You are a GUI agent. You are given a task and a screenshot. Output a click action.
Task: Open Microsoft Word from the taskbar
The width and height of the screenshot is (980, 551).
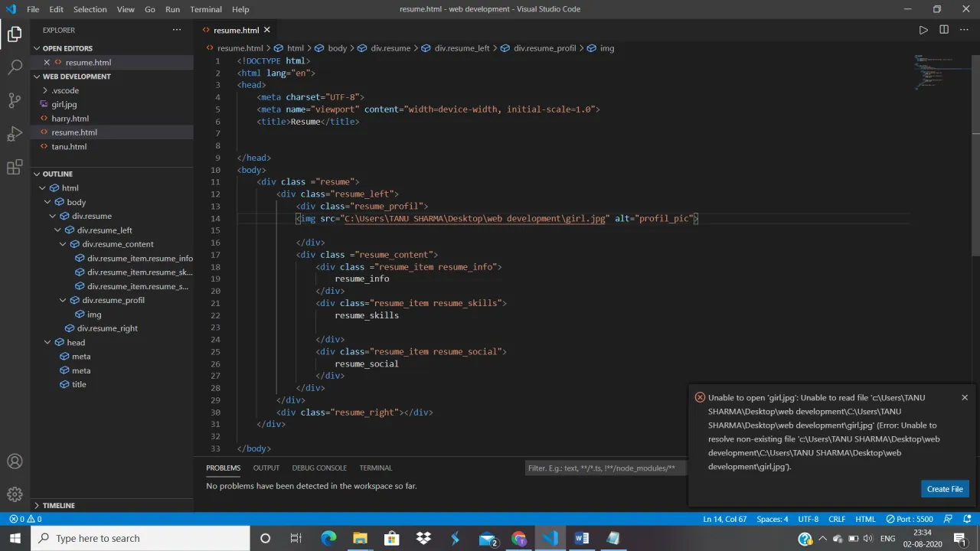[582, 538]
